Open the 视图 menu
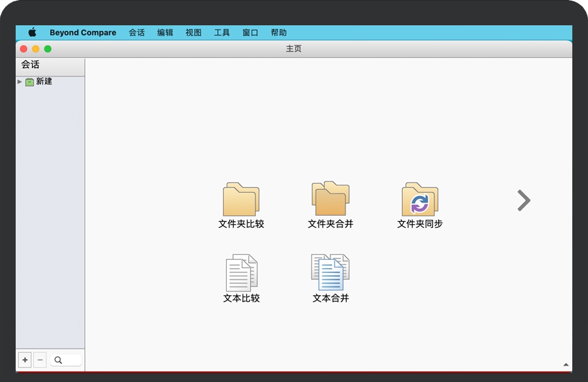The width and height of the screenshot is (588, 382). tap(194, 33)
